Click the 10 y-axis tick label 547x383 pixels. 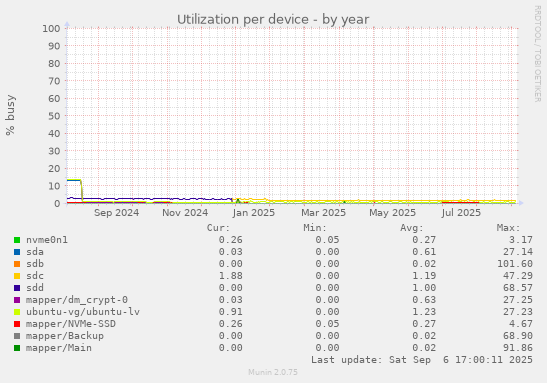click(54, 186)
